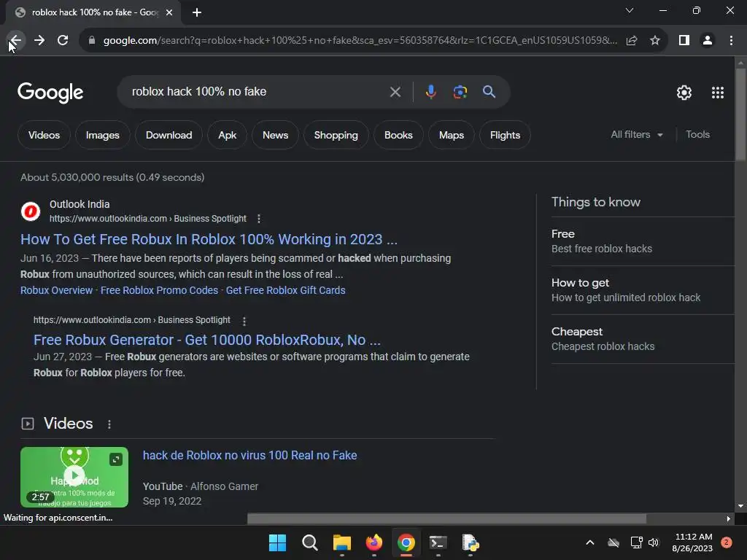Clear the search box with the X icon
The image size is (747, 560).
click(x=395, y=91)
